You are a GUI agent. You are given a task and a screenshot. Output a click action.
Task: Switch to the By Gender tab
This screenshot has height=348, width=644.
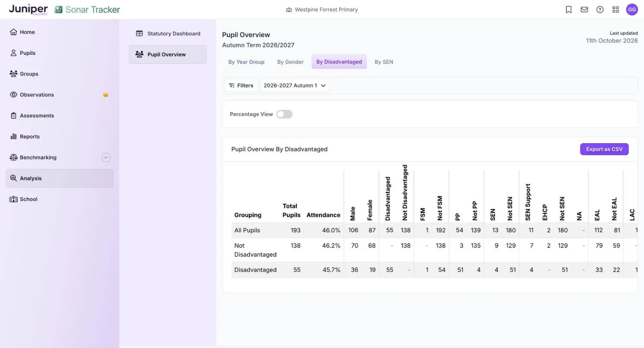pos(290,62)
